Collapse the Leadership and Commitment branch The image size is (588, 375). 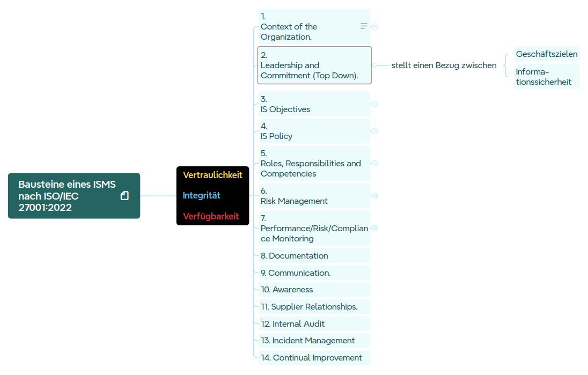pos(374,65)
